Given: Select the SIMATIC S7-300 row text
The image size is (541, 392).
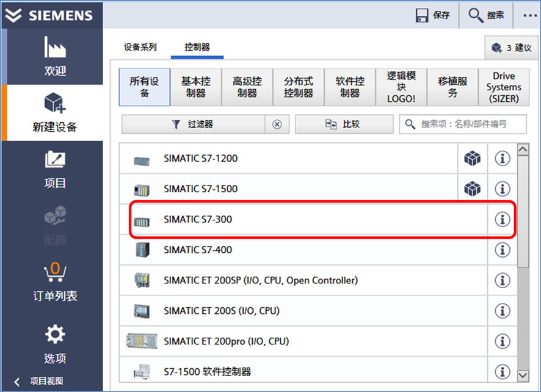Looking at the screenshot, I should (198, 219).
